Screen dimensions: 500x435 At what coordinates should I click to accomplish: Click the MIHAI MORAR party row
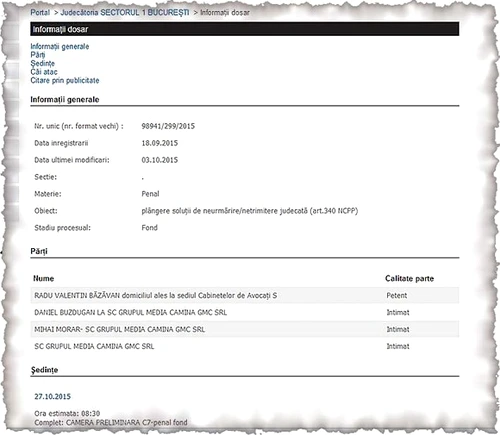pyautogui.click(x=245, y=329)
